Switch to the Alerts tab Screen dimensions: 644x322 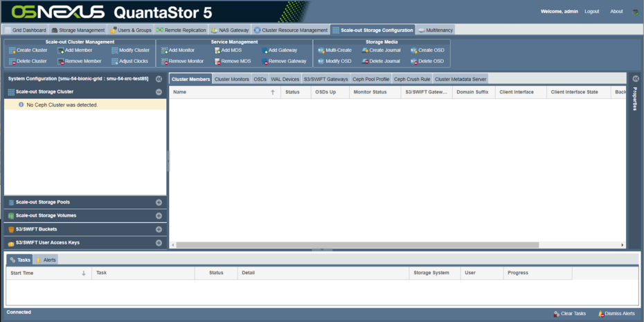[46, 260]
